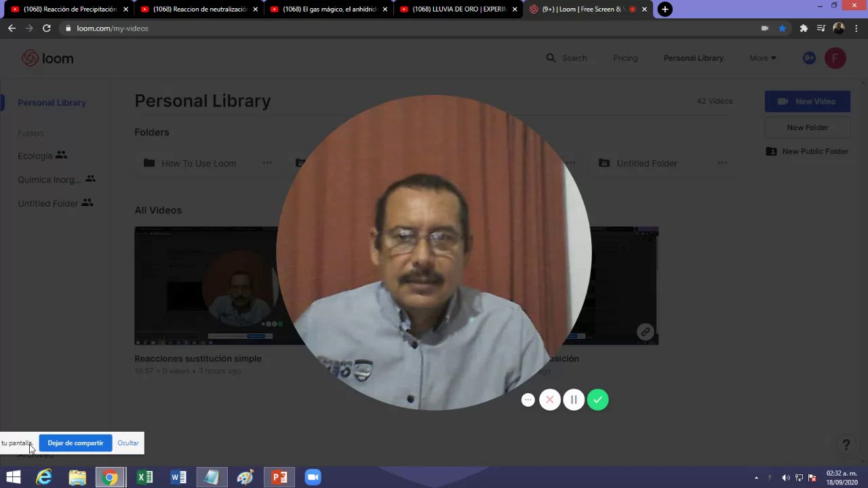Go to Personal Library in top navigation
This screenshot has height=488, width=868.
click(x=693, y=58)
